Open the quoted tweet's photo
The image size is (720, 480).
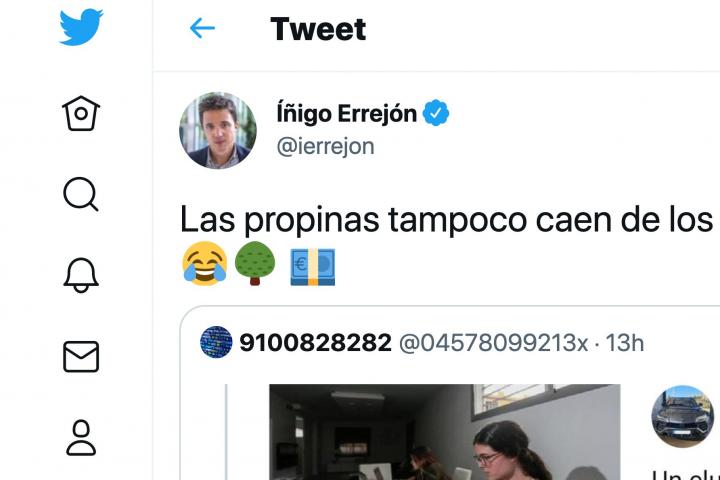(x=444, y=432)
